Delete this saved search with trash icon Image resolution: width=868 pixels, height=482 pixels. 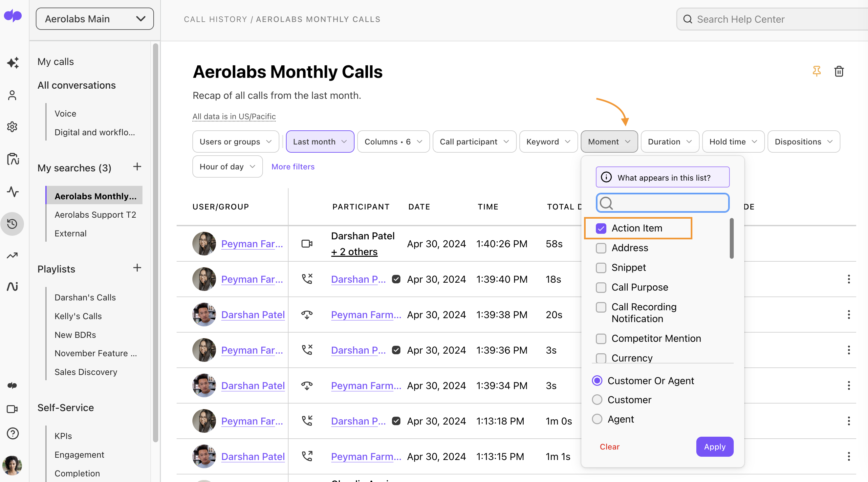[x=839, y=71]
